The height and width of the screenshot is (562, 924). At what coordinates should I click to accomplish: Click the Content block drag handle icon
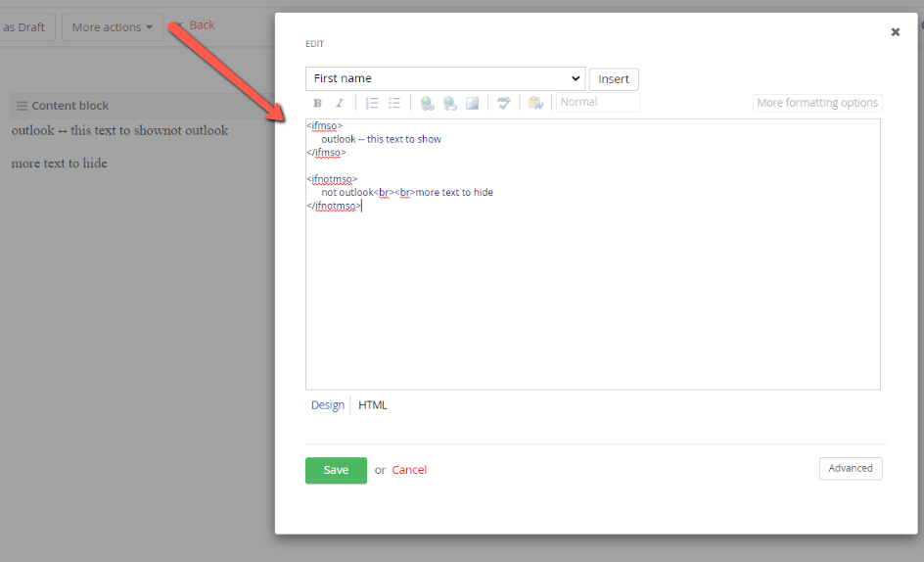click(22, 106)
